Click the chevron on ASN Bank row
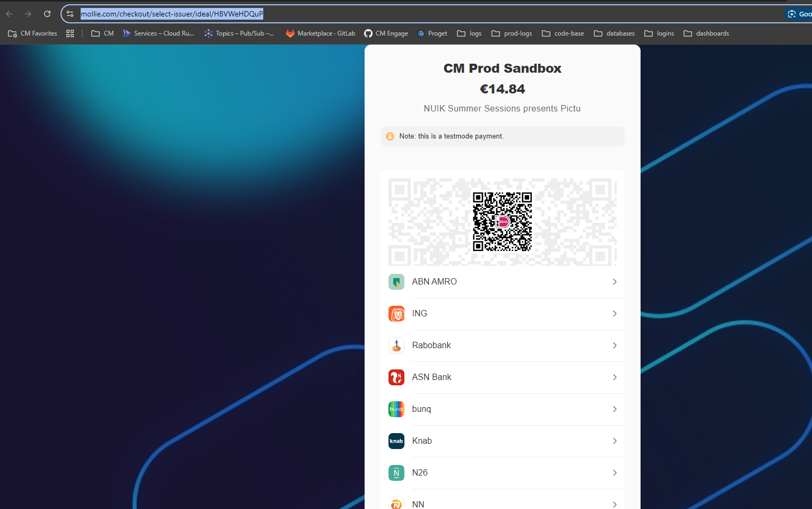This screenshot has height=509, width=812. click(615, 377)
